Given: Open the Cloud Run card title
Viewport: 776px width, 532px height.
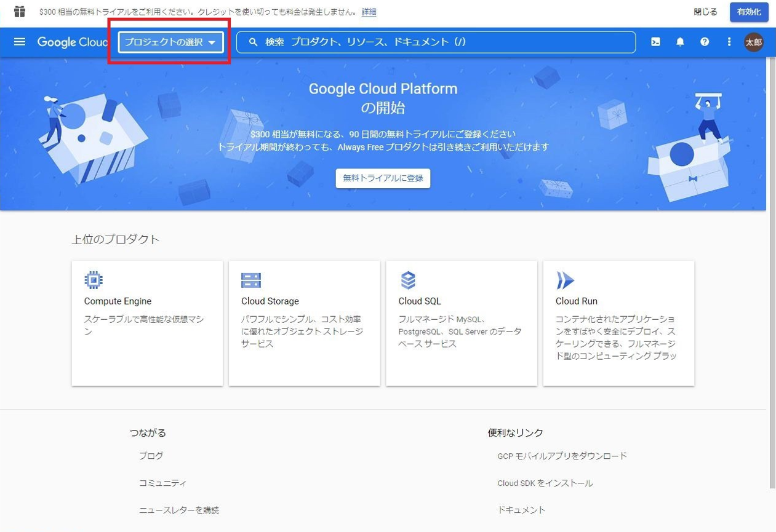Looking at the screenshot, I should click(577, 301).
